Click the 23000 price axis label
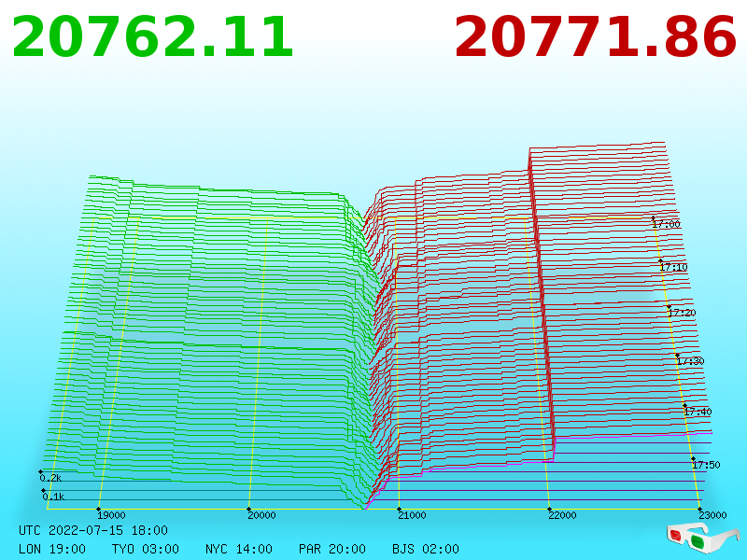Screen dimensions: 747x560 click(712, 515)
